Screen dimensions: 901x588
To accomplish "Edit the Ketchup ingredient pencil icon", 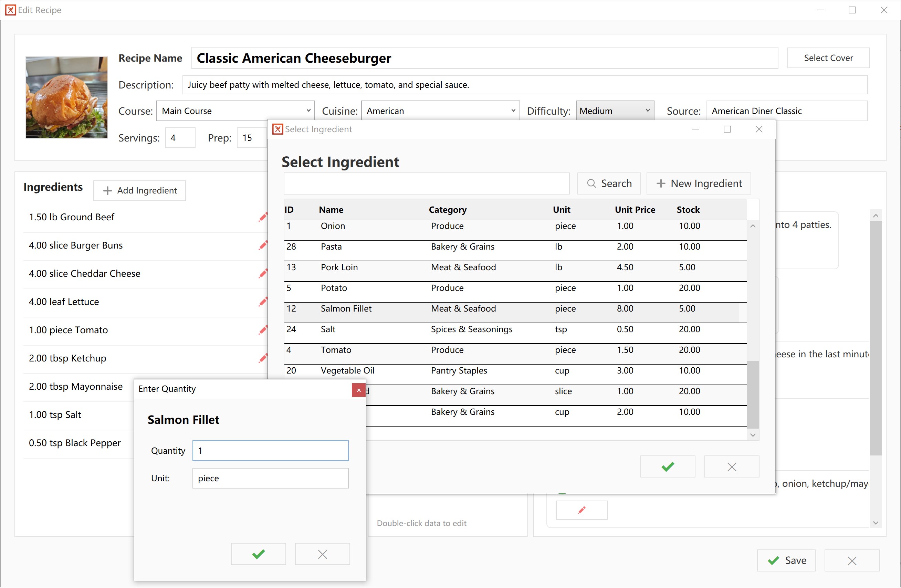I will click(x=263, y=358).
